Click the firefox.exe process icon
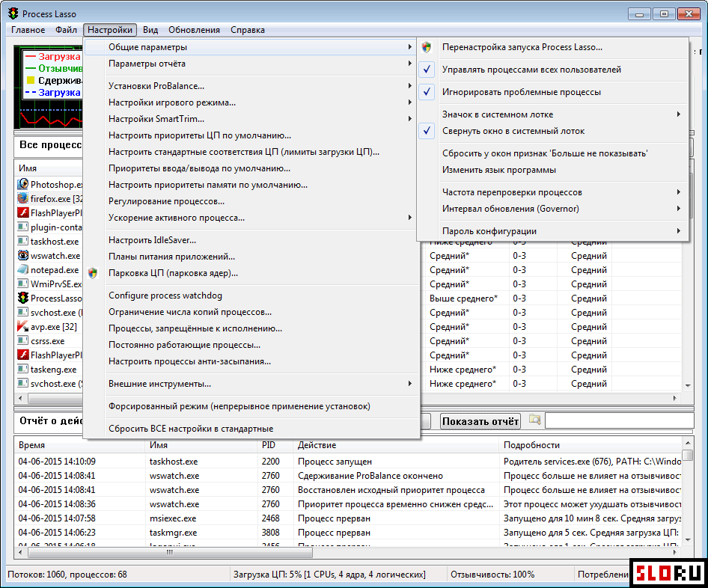 pyautogui.click(x=22, y=198)
